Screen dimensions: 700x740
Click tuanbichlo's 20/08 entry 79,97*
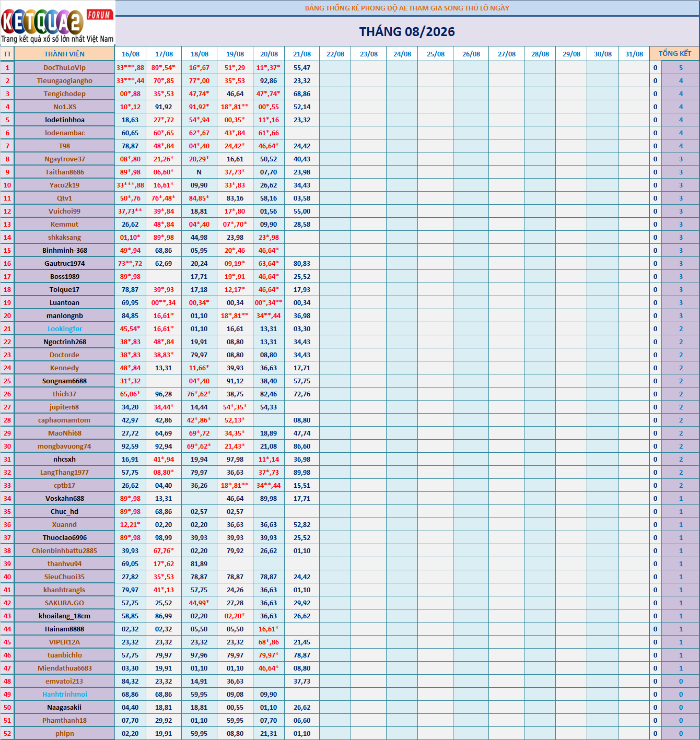(269, 655)
